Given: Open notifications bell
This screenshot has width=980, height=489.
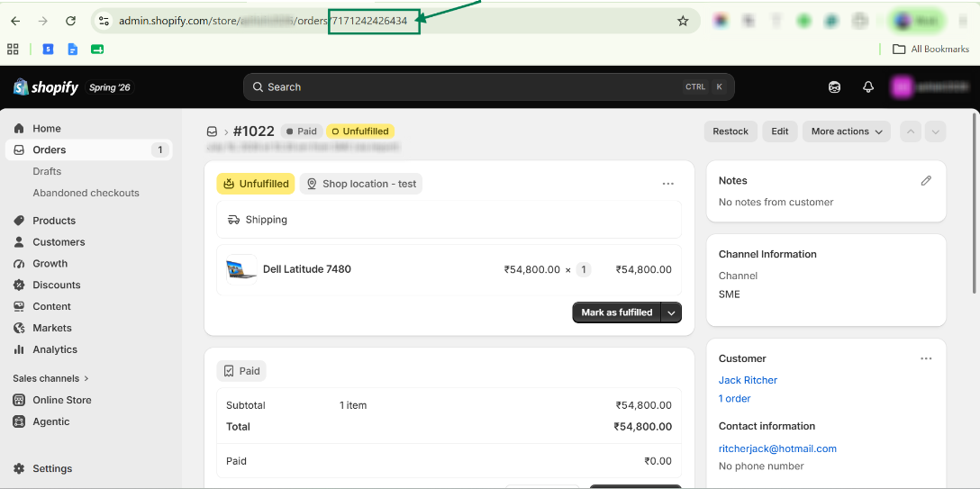Looking at the screenshot, I should (x=868, y=87).
